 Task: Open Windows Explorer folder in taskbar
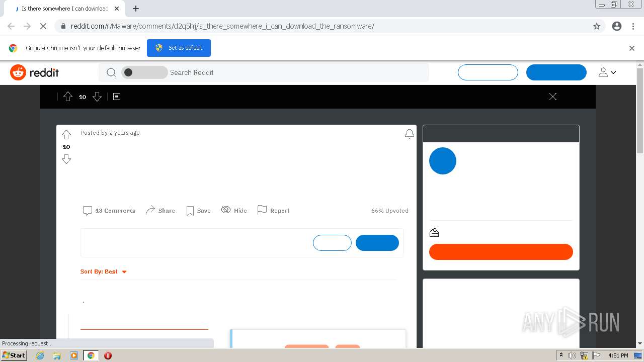click(57, 355)
